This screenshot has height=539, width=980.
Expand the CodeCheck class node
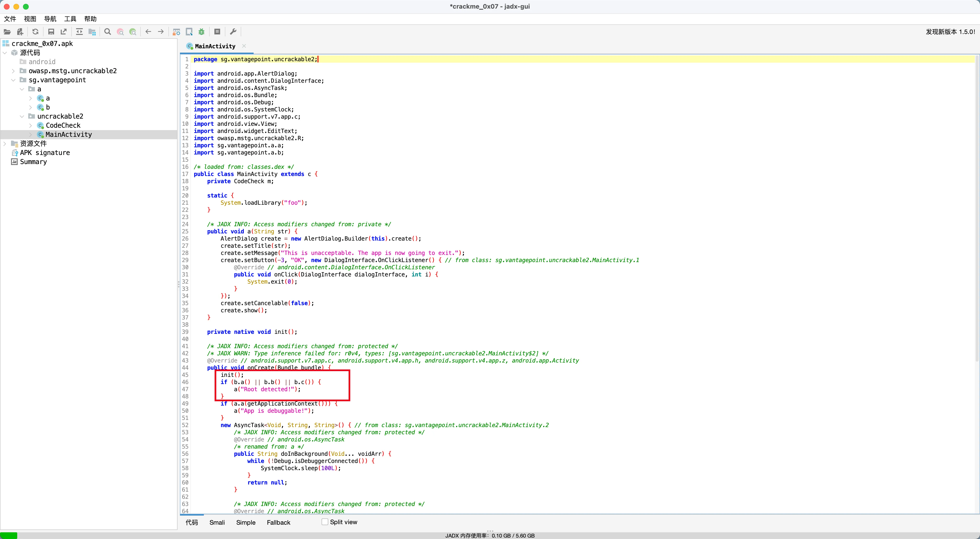[x=30, y=126]
